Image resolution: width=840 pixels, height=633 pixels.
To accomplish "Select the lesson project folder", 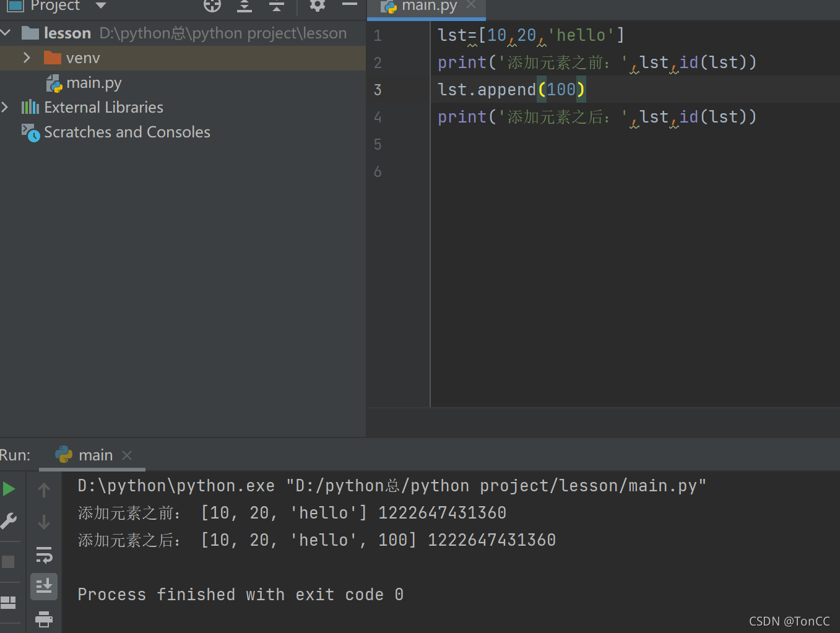I will (67, 33).
